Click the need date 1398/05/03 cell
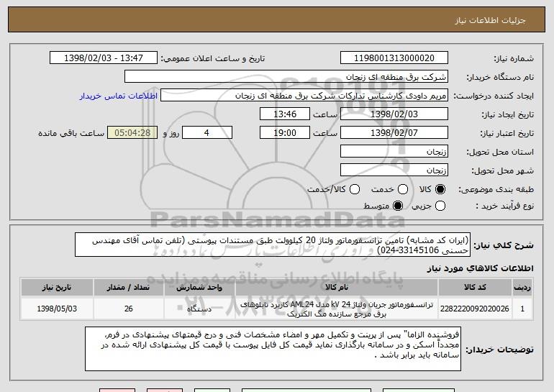 [x=57, y=309]
